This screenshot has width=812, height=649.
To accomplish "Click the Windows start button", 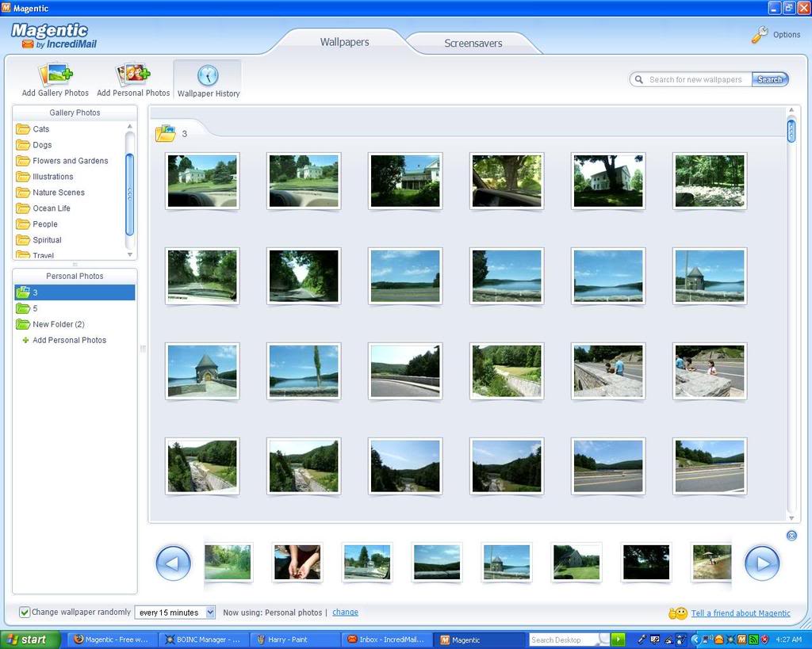I will point(30,639).
